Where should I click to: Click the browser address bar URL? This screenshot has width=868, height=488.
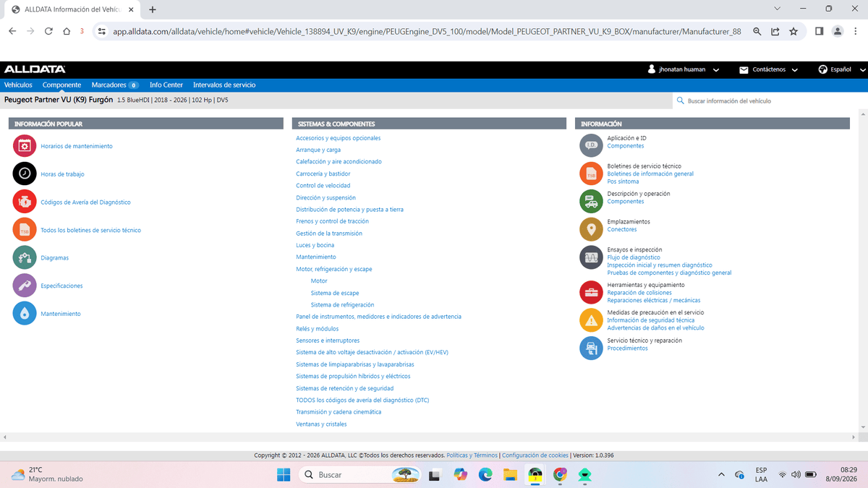[427, 32]
